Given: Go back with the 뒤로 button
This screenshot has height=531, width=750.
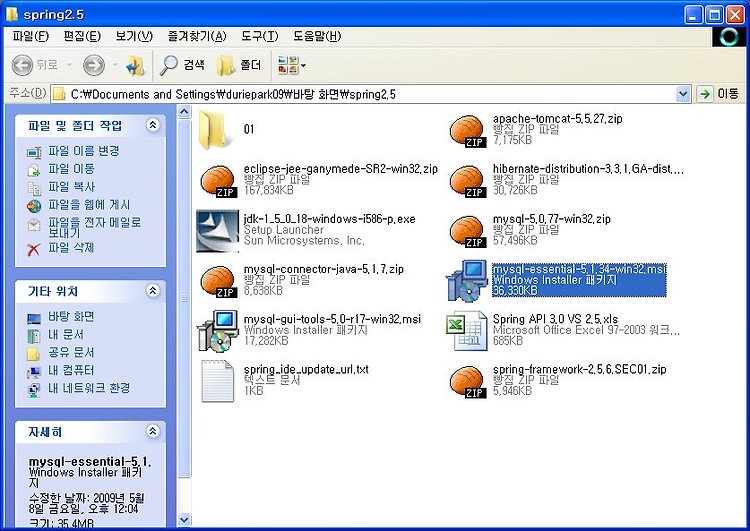Looking at the screenshot, I should (34, 65).
